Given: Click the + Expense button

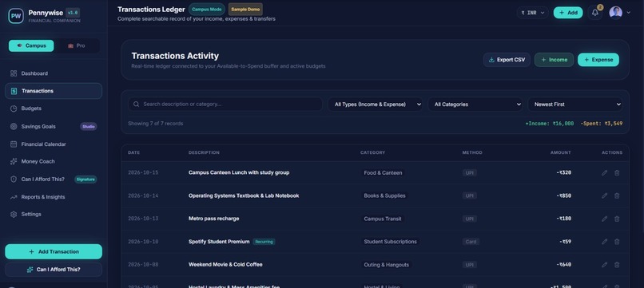Looking at the screenshot, I should click(598, 60).
